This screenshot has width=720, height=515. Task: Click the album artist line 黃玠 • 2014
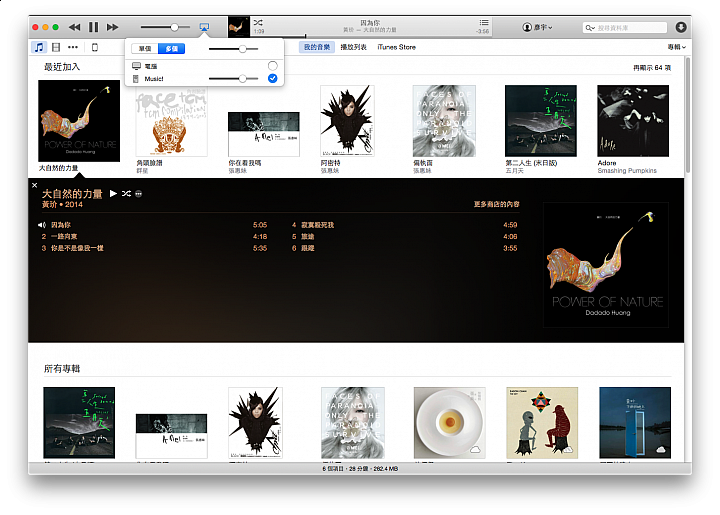(62, 205)
